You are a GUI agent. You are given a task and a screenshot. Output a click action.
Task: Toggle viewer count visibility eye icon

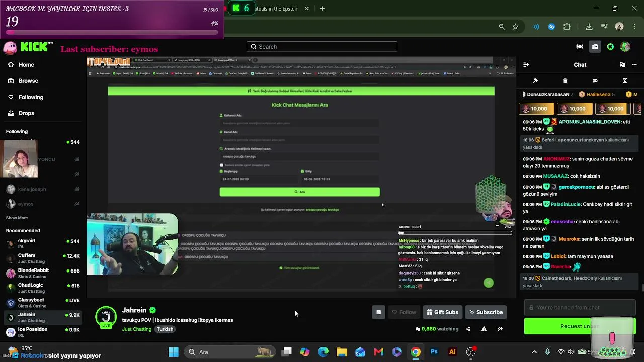pyautogui.click(x=500, y=329)
